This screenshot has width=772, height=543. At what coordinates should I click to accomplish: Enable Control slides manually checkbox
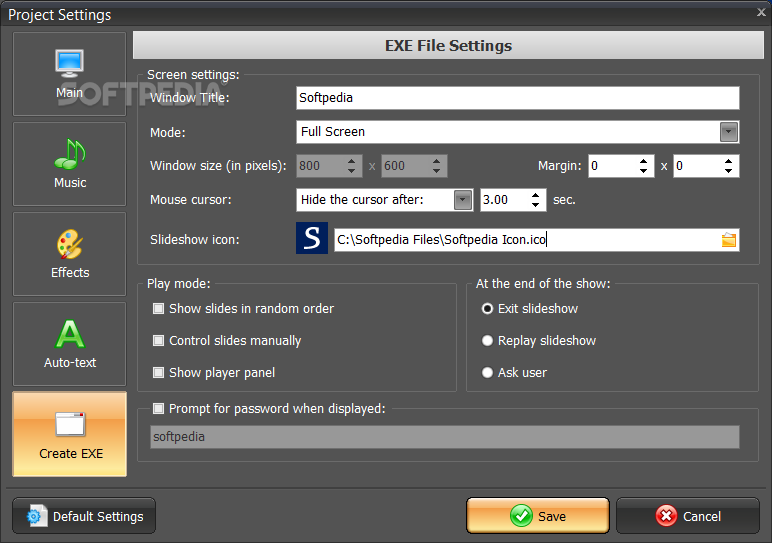(x=159, y=341)
